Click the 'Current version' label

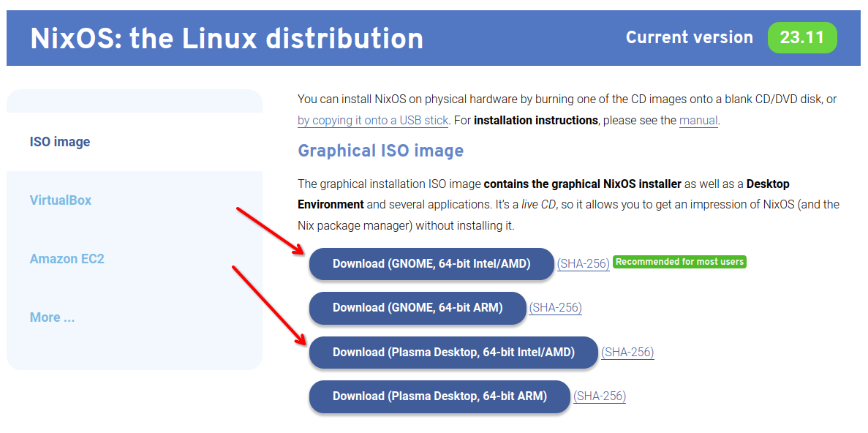point(689,38)
